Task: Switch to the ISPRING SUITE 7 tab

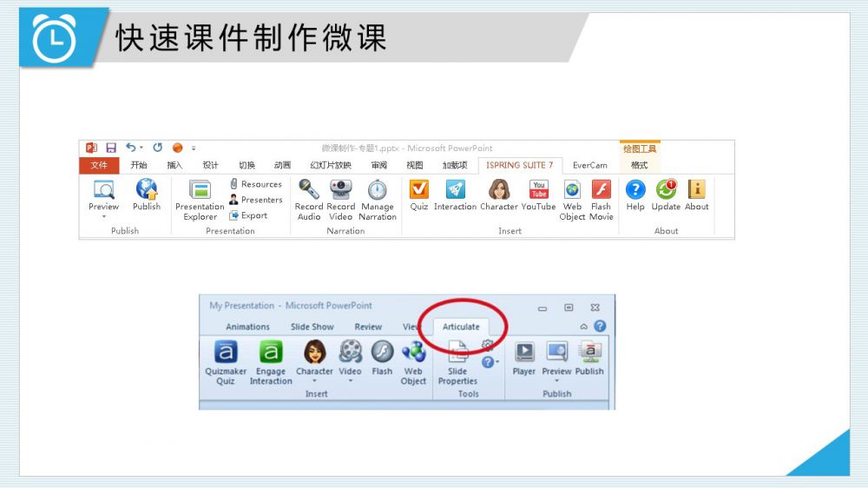Action: (519, 165)
